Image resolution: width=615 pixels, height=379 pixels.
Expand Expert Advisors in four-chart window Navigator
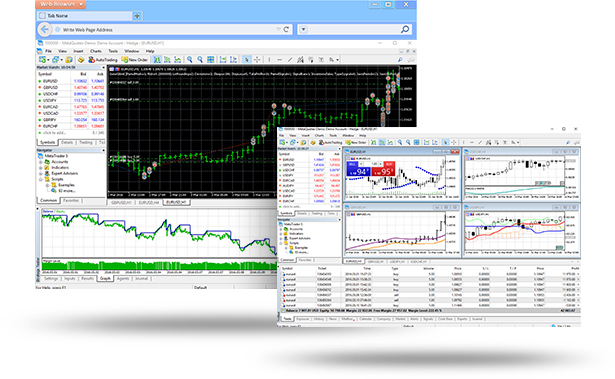(x=281, y=239)
